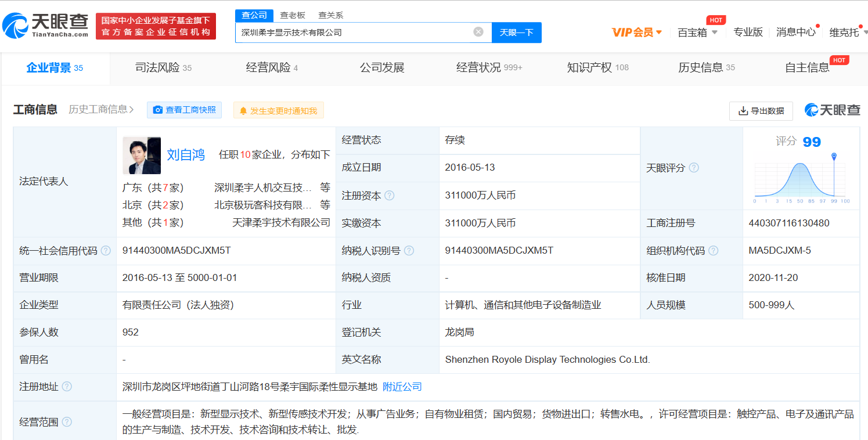Click the 北京（共2家） distribution entry
The width and height of the screenshot is (868, 440).
tap(153, 205)
